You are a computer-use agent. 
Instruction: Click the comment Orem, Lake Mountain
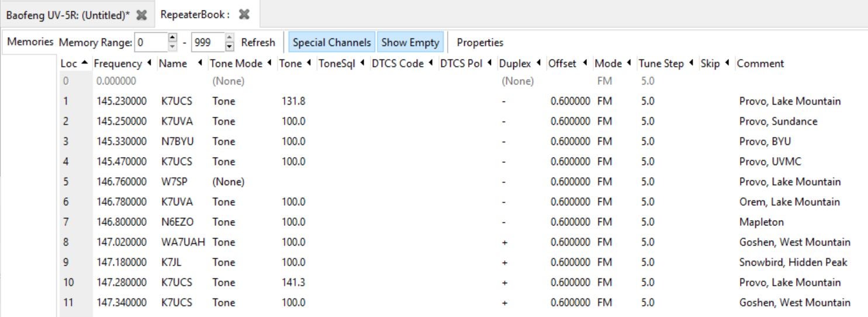pyautogui.click(x=790, y=202)
